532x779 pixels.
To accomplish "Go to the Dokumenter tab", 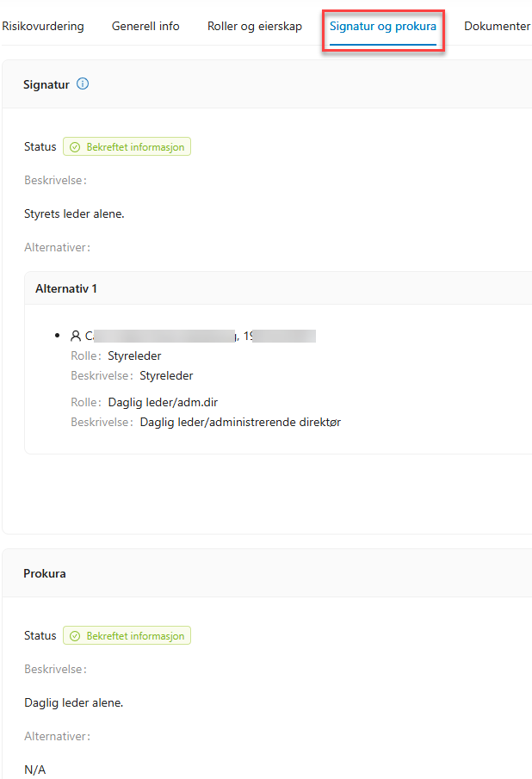I will point(498,27).
